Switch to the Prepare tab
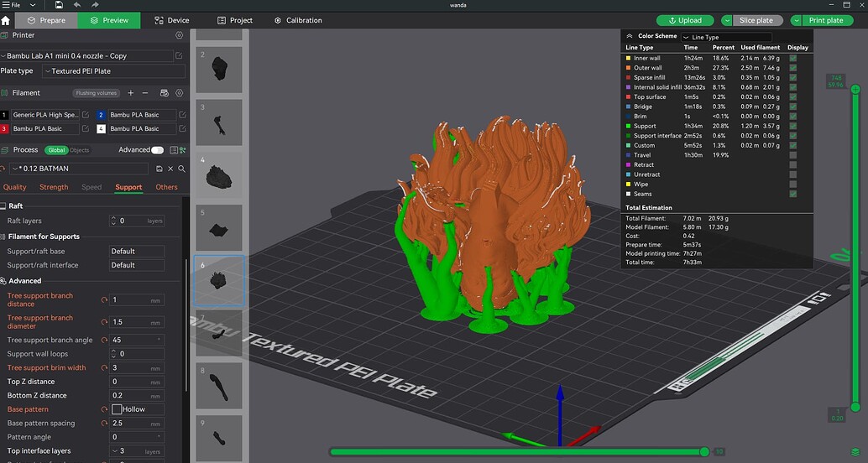Viewport: 868px width, 463px height. [46, 20]
